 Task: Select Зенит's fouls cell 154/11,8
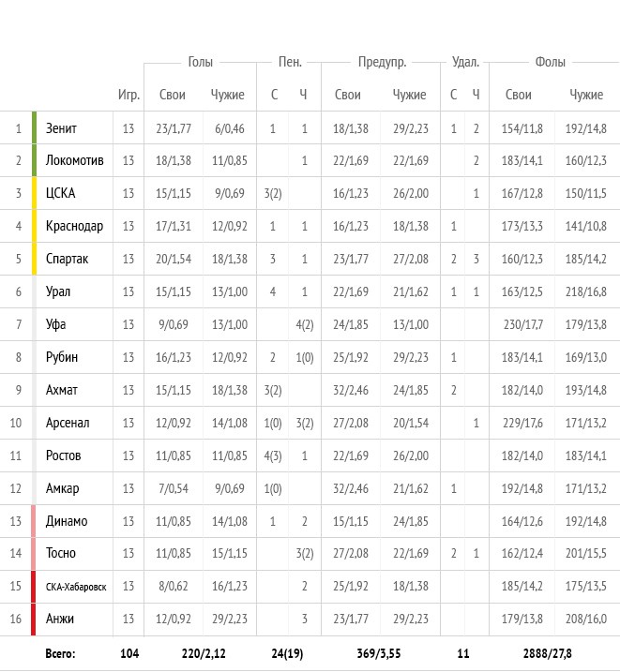coord(522,127)
